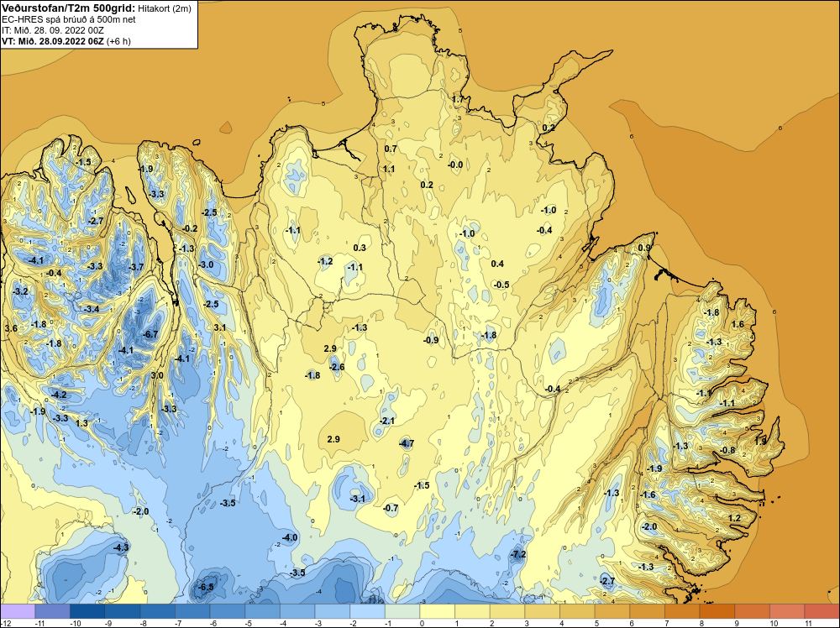Click the -0.8 temperature label
Image resolution: width=840 pixels, height=628 pixels.
coord(727,450)
